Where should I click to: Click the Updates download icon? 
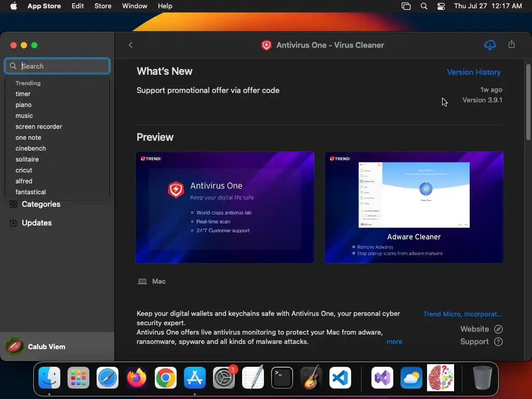pyautogui.click(x=13, y=223)
